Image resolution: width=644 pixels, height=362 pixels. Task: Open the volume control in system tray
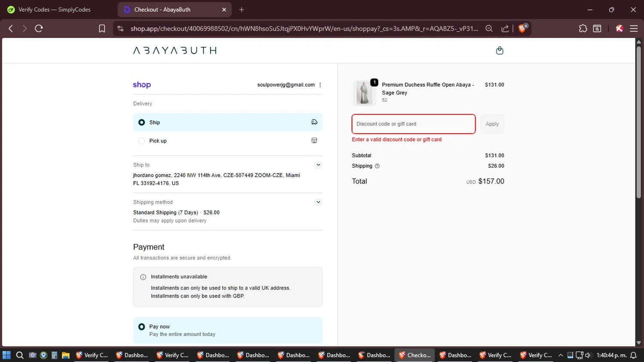click(x=588, y=355)
